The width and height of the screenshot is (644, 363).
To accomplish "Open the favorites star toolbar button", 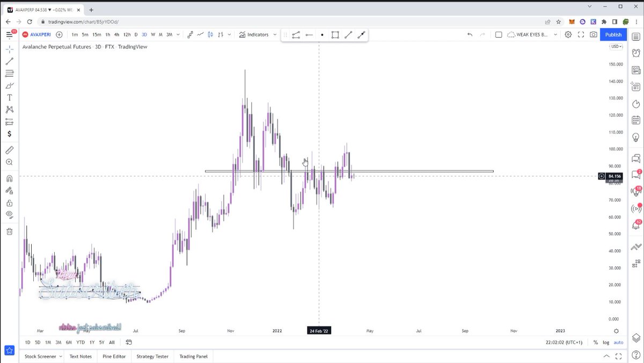I will pyautogui.click(x=9, y=351).
